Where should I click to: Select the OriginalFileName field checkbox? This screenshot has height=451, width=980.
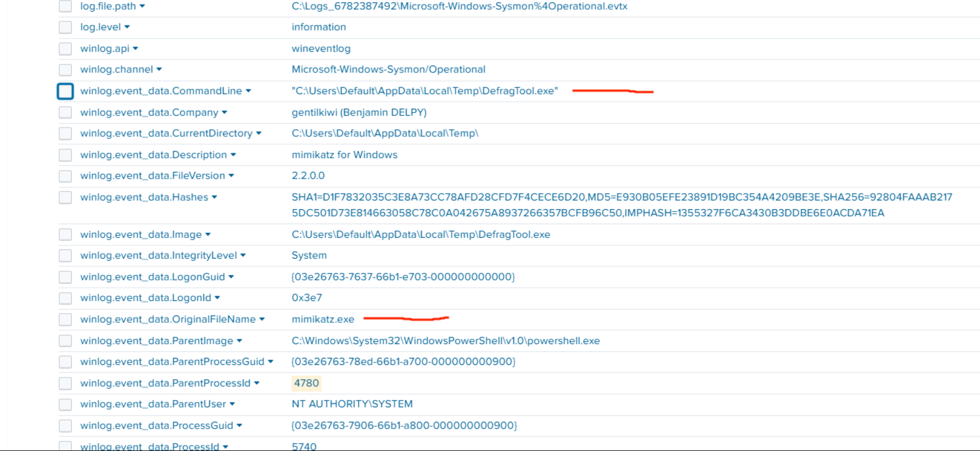[65, 319]
